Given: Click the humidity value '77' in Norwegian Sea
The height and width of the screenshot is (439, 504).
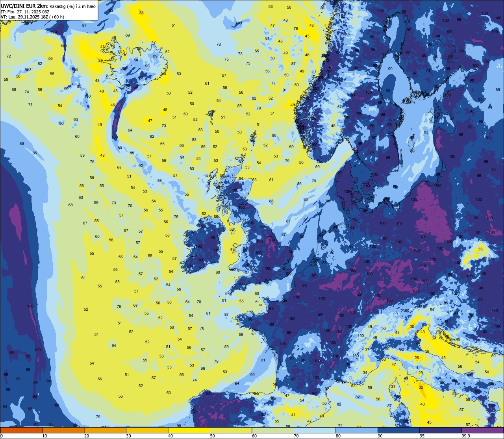Looking at the screenshot, I should [273, 83].
